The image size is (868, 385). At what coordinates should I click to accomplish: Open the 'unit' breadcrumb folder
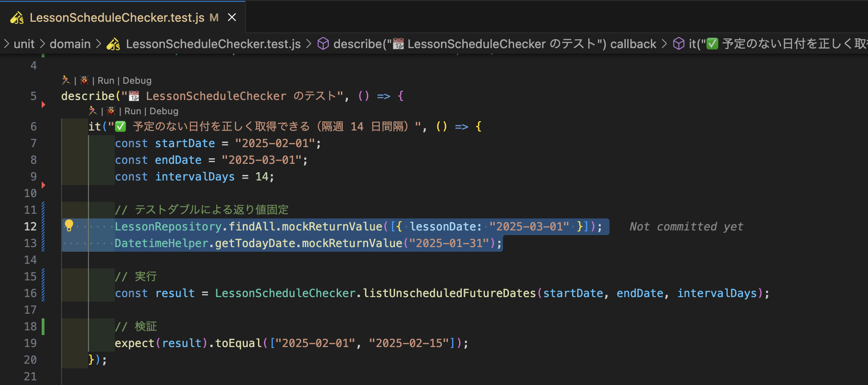24,44
